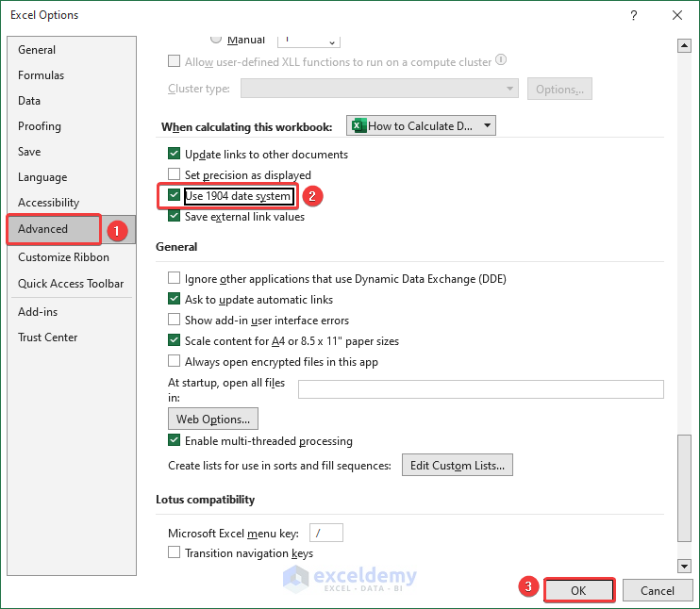The width and height of the screenshot is (700, 609).
Task: Click the scrollbar up arrow
Action: (684, 45)
